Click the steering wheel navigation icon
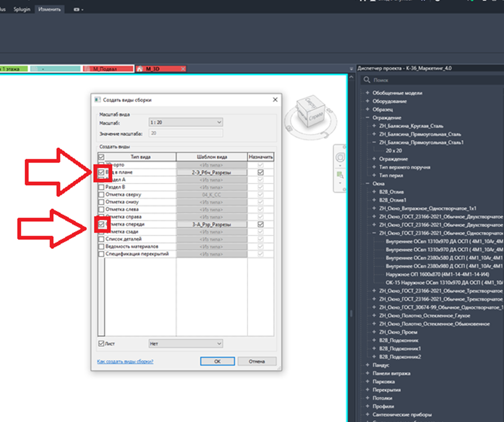504x422 pixels. pos(340,157)
